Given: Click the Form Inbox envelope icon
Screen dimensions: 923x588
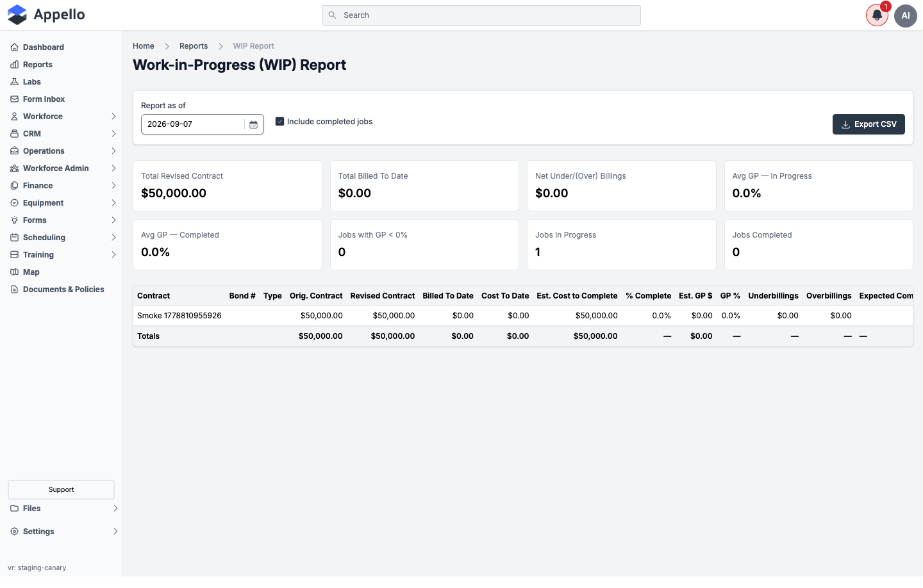Looking at the screenshot, I should pos(14,99).
